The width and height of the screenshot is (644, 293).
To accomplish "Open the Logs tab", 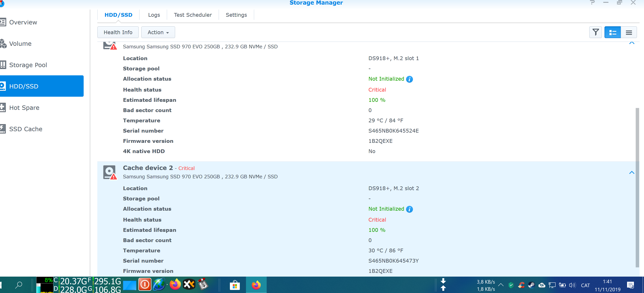I will 154,15.
